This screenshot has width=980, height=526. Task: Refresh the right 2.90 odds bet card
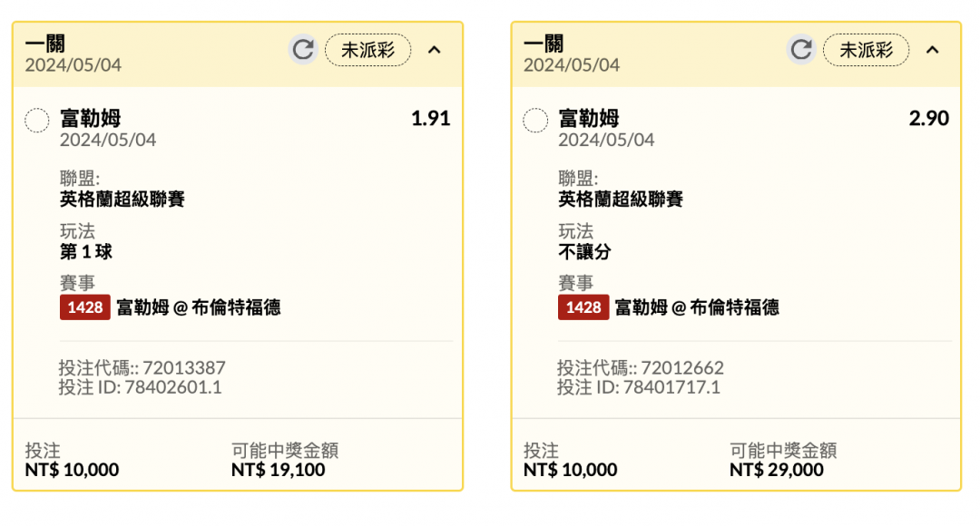801,49
